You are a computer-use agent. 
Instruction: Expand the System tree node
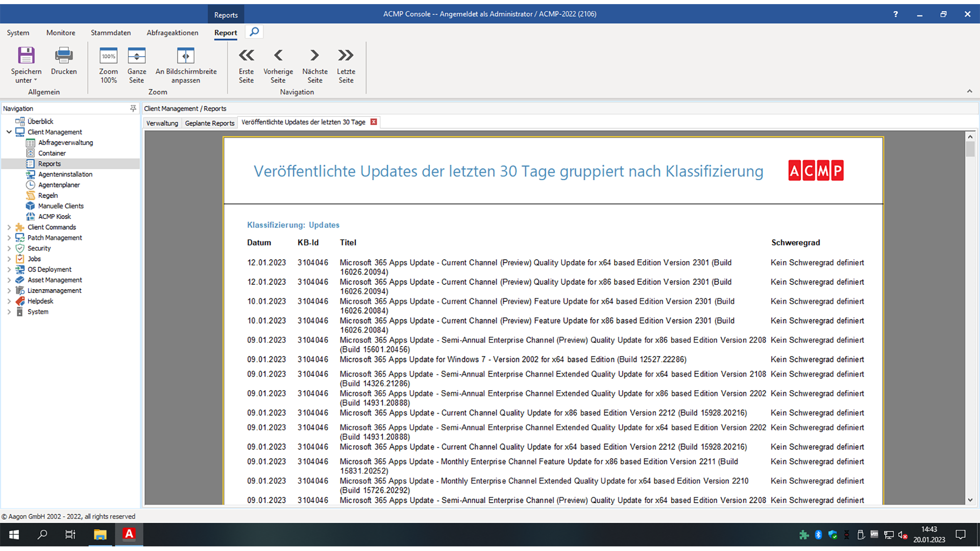click(9, 312)
